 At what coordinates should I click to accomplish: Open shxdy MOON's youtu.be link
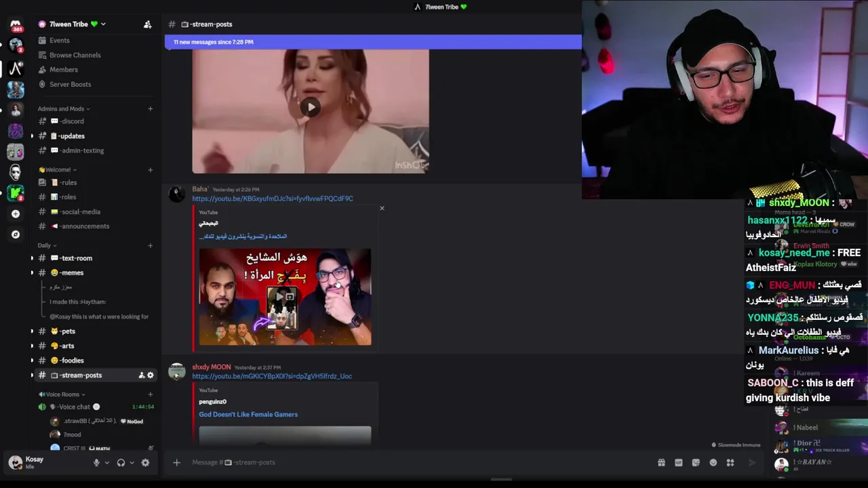point(272,376)
